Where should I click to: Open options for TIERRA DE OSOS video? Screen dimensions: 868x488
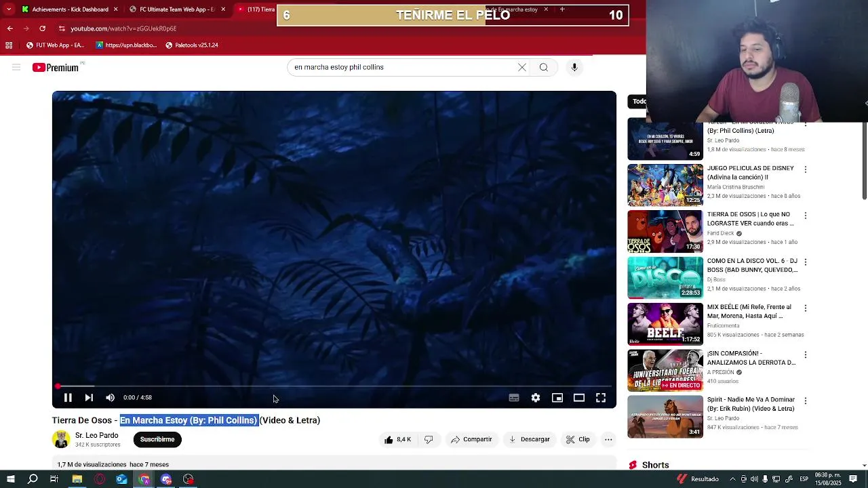(x=806, y=216)
